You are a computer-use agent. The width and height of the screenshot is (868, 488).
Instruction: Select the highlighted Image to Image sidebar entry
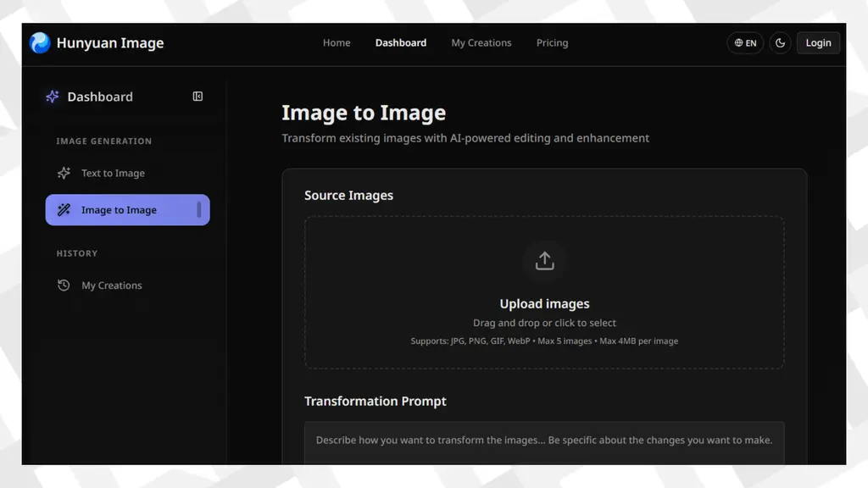pos(127,209)
